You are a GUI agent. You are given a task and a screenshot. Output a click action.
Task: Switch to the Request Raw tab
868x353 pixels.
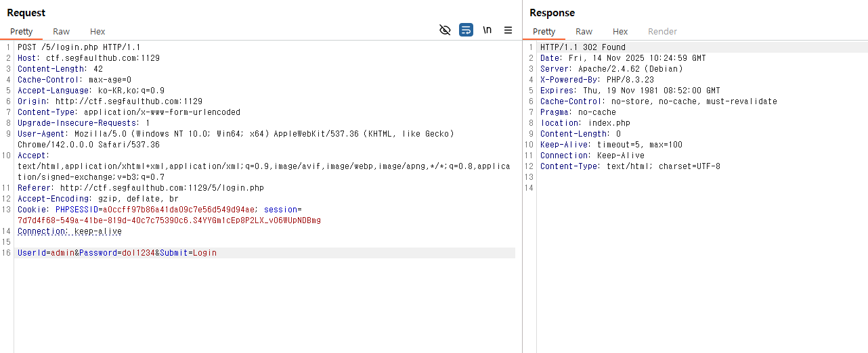61,31
